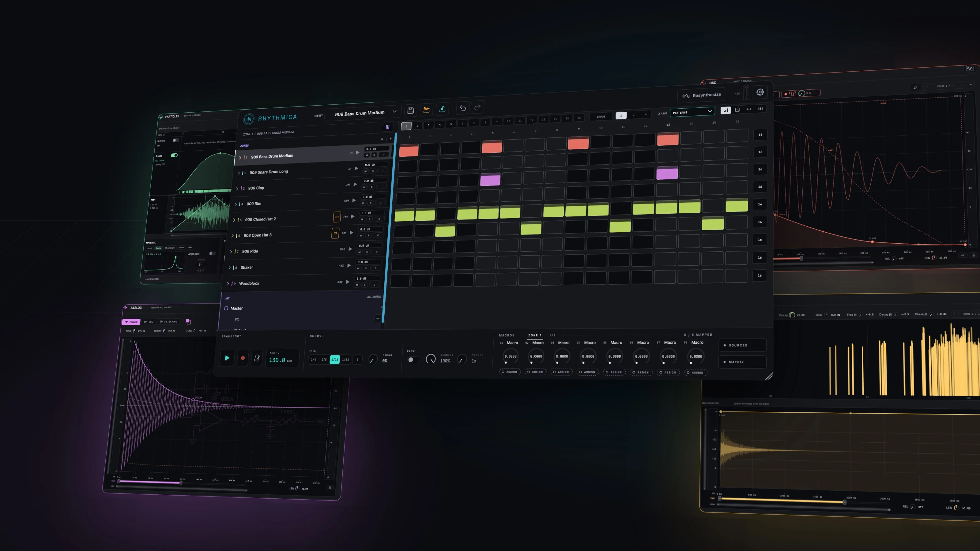Open the Sources panel button
The width and height of the screenshot is (980, 551).
[742, 345]
